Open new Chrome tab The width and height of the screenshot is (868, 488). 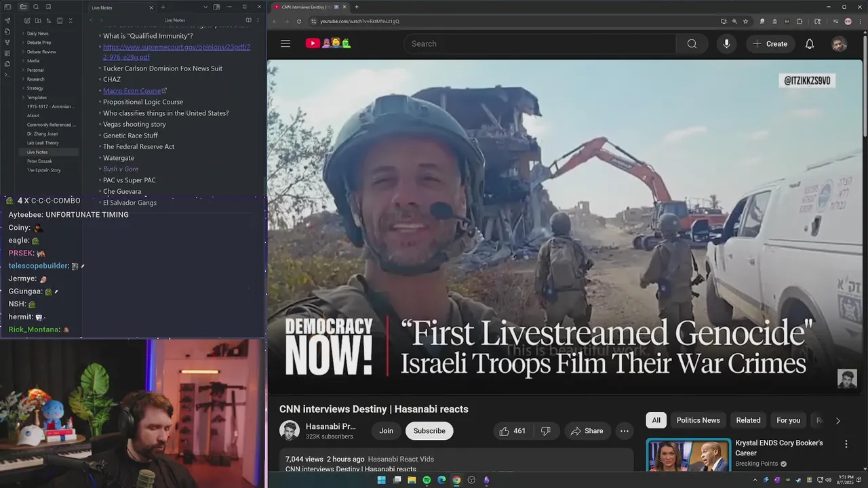click(x=357, y=7)
